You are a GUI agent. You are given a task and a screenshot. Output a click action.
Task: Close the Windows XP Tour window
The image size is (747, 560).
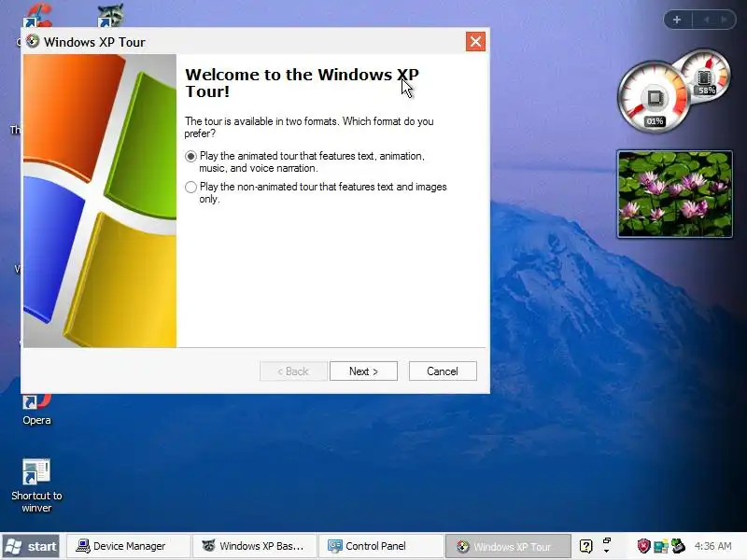click(x=475, y=41)
